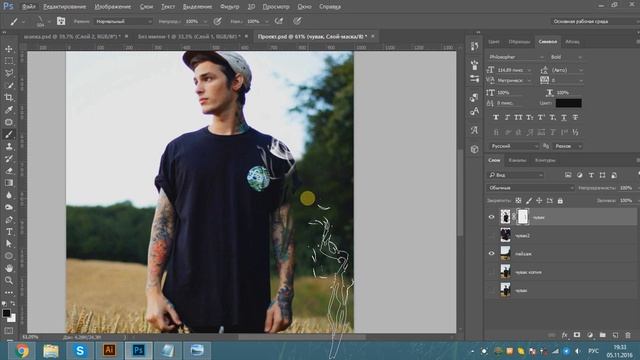Image resolution: width=640 pixels, height=360 pixels.
Task: Hide the пейзаж layer
Action: (491, 253)
